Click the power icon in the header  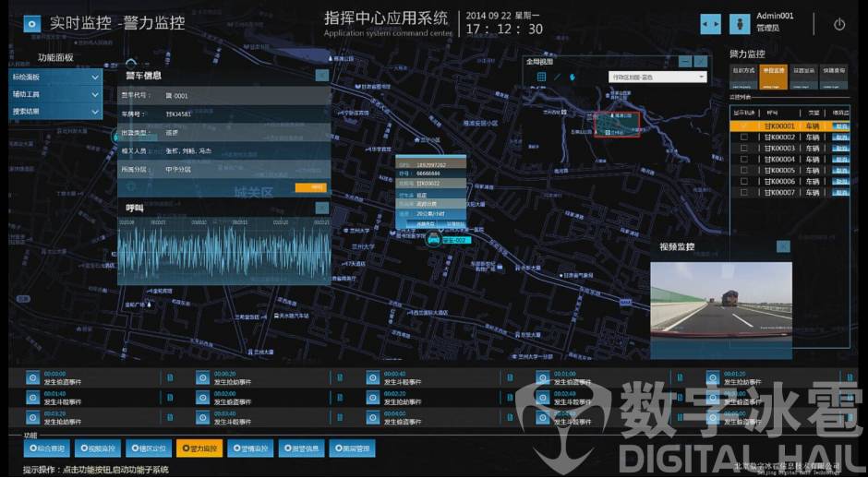839,24
